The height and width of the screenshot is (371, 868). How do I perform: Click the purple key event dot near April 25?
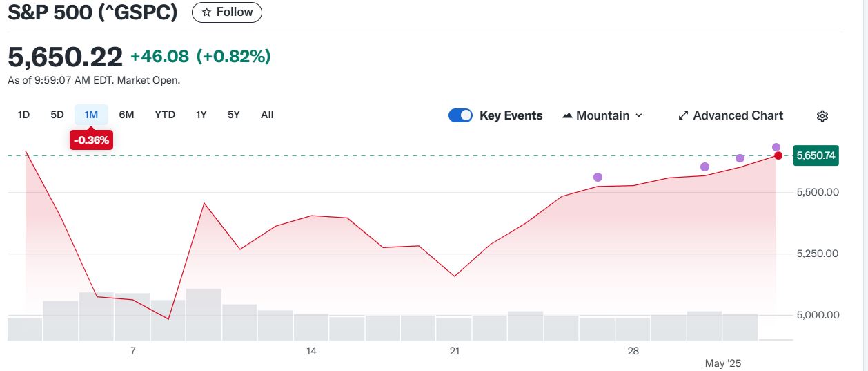pyautogui.click(x=598, y=178)
